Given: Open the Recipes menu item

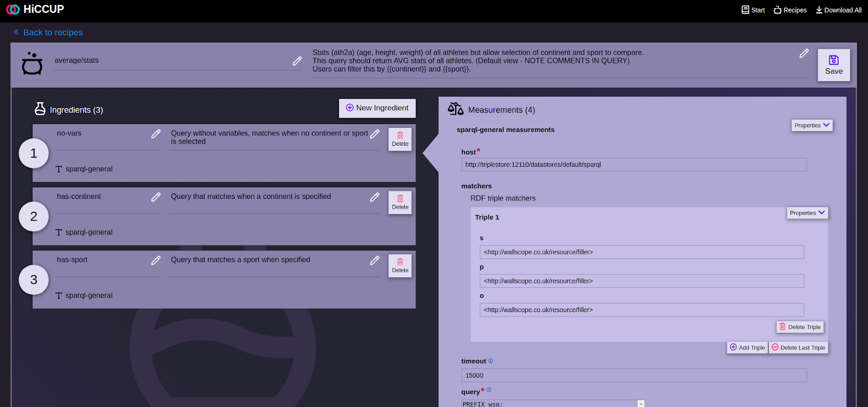Looking at the screenshot, I should coord(790,10).
